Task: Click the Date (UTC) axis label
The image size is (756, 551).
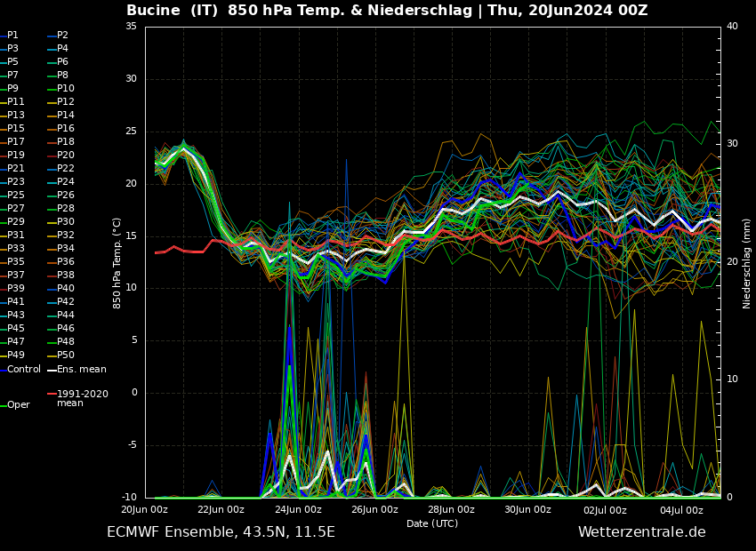Action: 432,523
